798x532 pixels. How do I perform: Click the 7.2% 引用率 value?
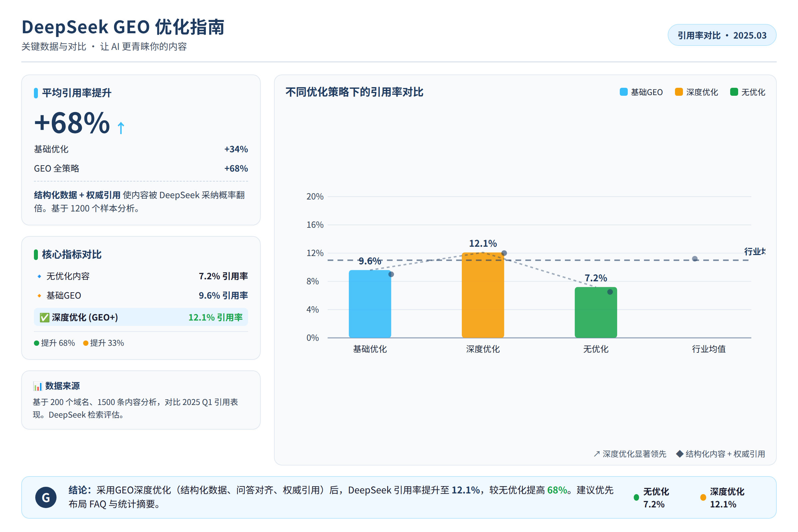coord(223,276)
